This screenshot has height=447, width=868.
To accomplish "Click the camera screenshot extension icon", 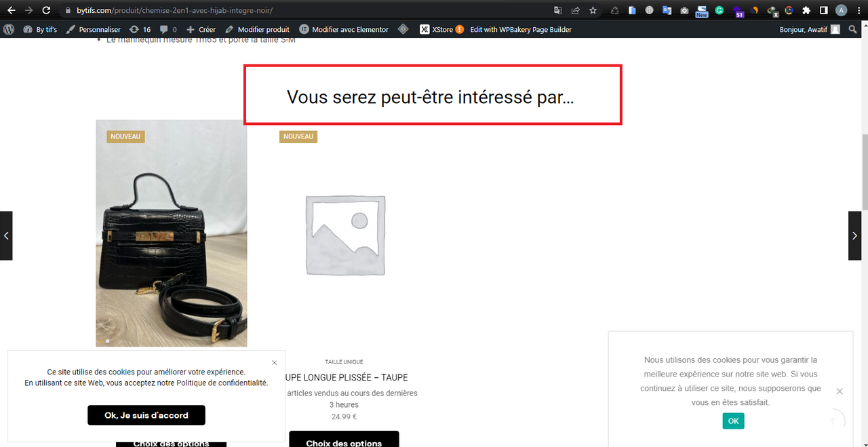I will 684,10.
